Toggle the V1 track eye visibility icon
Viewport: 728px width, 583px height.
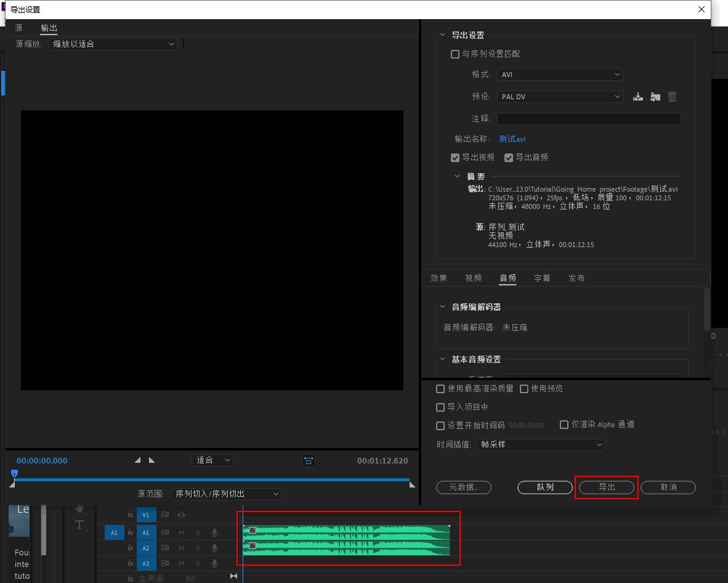click(182, 515)
